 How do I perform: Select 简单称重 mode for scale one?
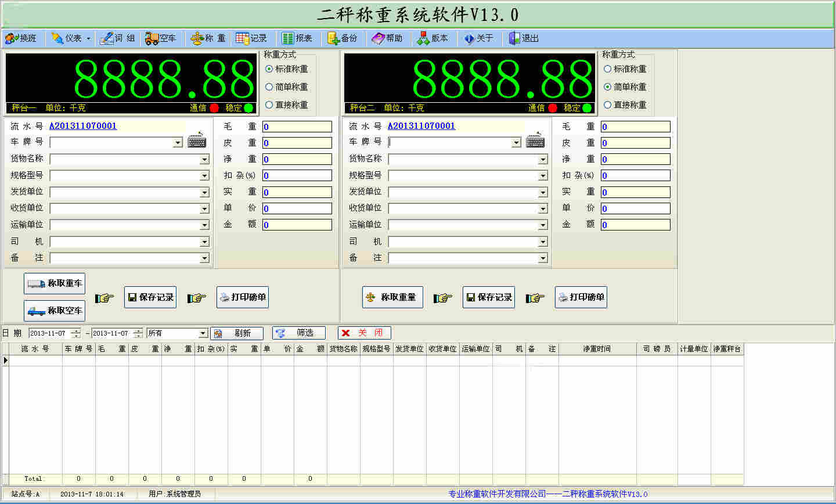pos(269,87)
